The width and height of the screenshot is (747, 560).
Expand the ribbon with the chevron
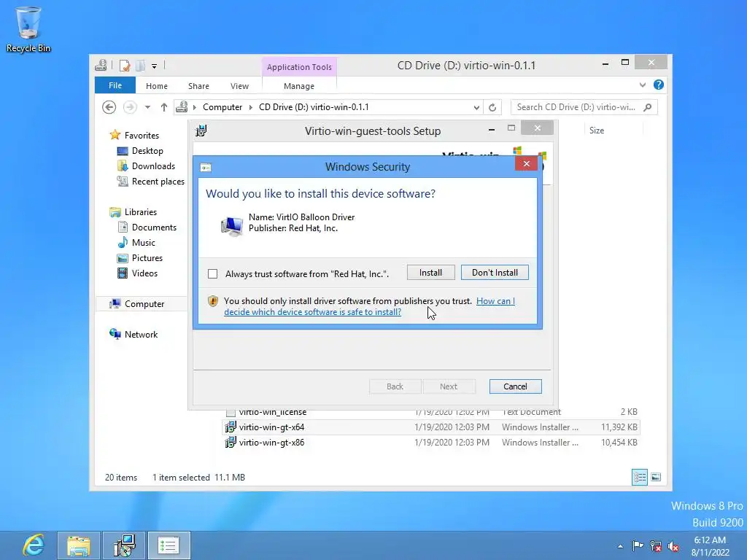pyautogui.click(x=643, y=85)
